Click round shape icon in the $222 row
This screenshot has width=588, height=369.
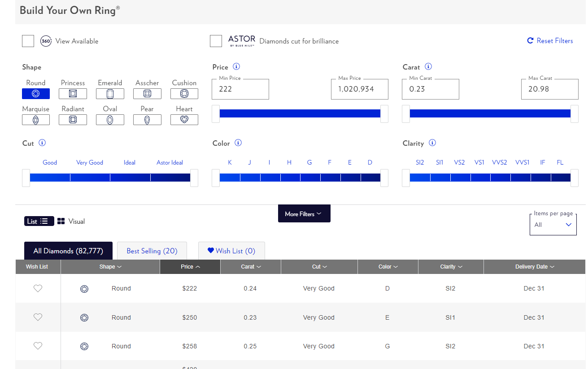(x=84, y=289)
